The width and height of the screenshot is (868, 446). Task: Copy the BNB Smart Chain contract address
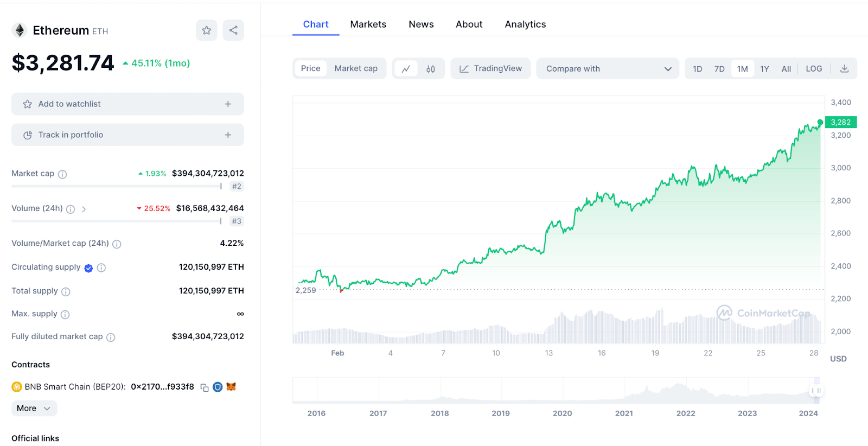(x=205, y=387)
